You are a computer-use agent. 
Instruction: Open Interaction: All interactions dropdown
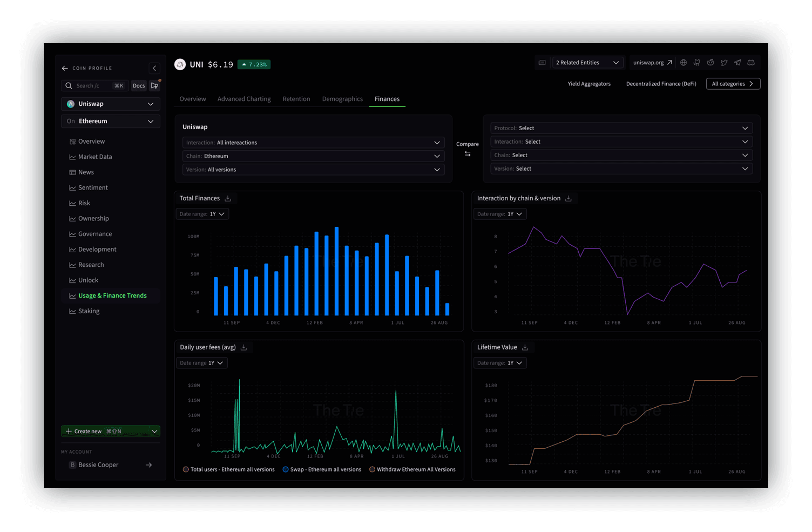click(x=313, y=143)
